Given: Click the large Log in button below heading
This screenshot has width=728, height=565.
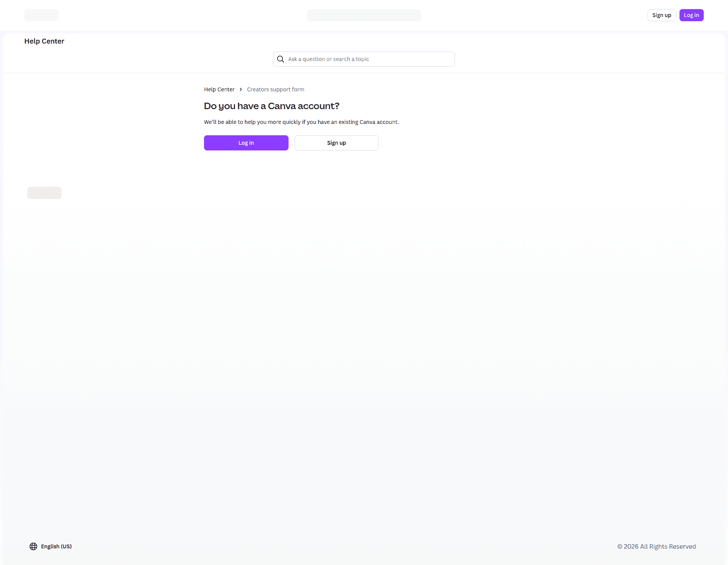Looking at the screenshot, I should tap(246, 143).
